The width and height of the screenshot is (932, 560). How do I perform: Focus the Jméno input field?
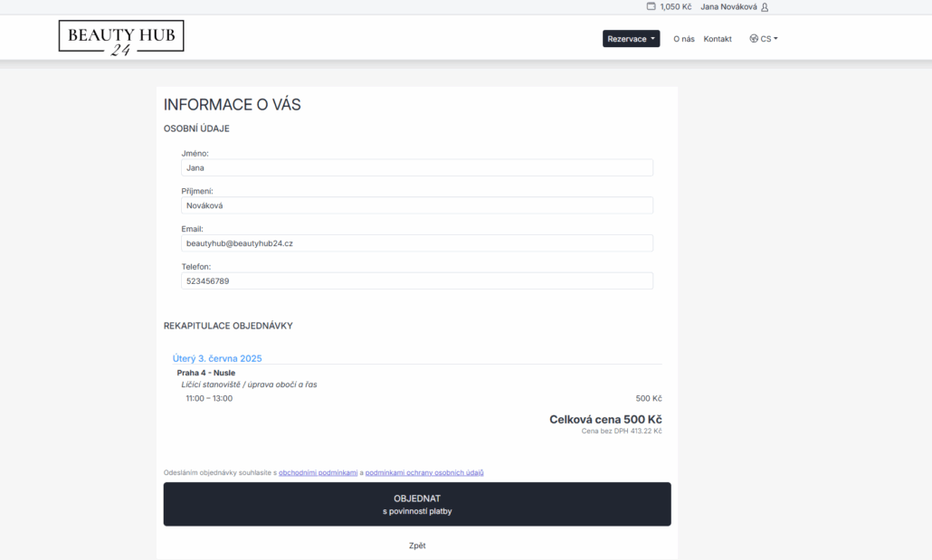pyautogui.click(x=416, y=167)
